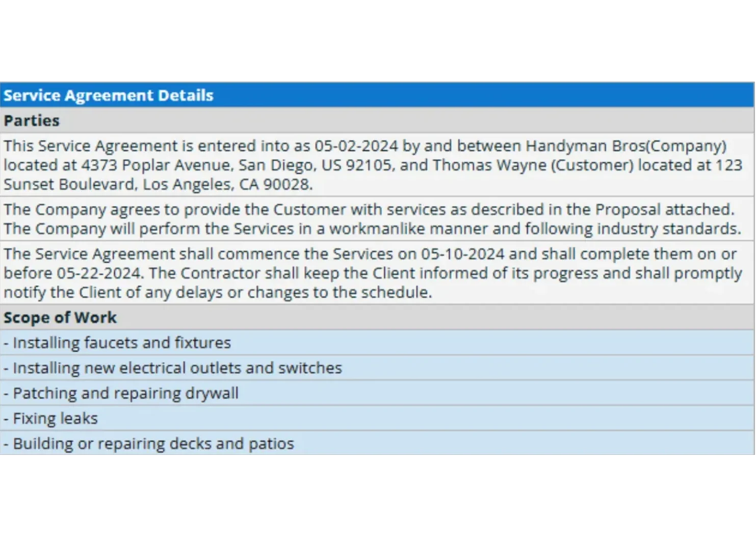
Task: Select the Parties section heading
Action: 32,120
